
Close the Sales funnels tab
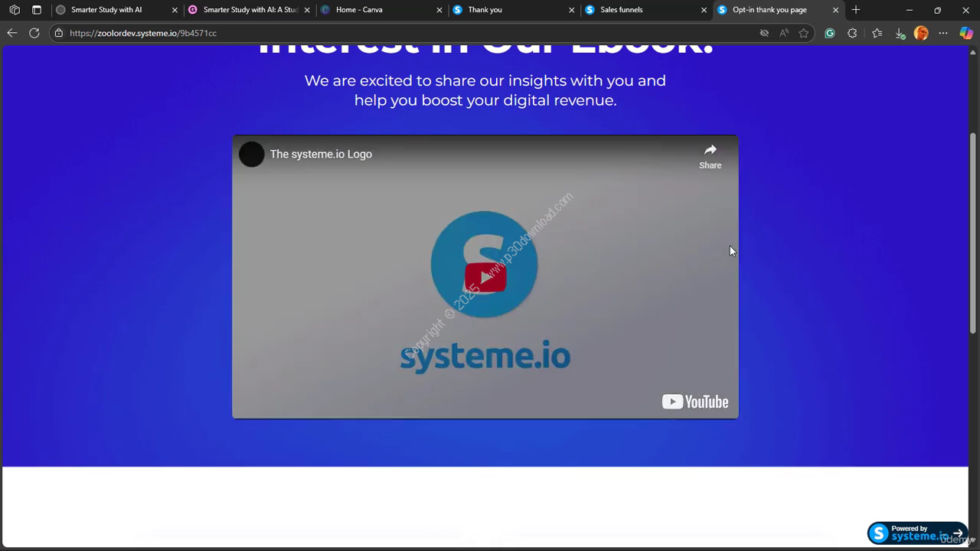tap(704, 10)
